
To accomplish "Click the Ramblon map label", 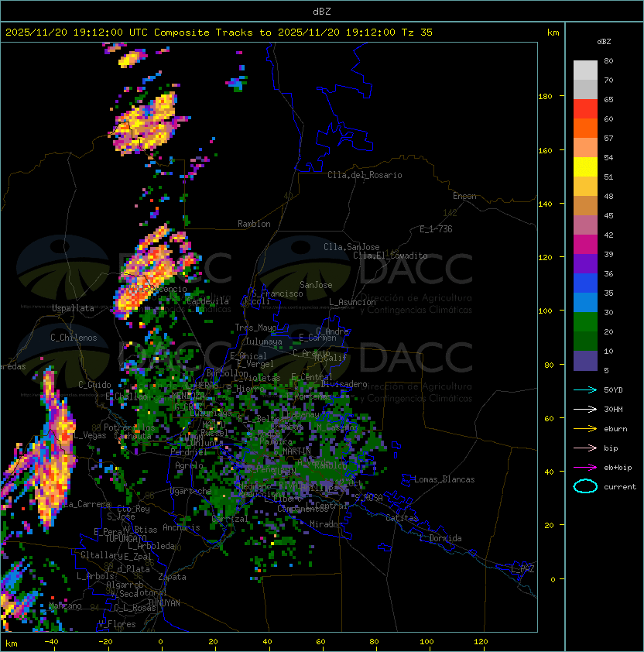I will click(254, 224).
